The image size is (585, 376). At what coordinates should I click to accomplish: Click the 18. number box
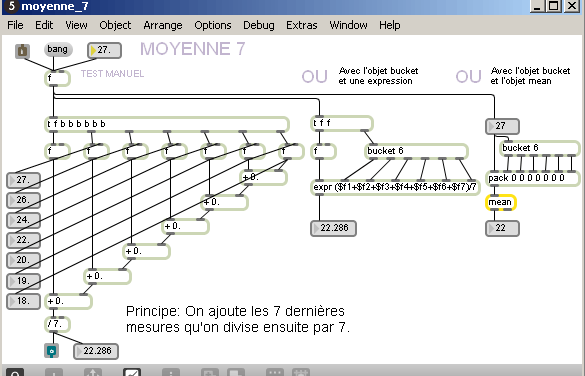click(x=23, y=301)
